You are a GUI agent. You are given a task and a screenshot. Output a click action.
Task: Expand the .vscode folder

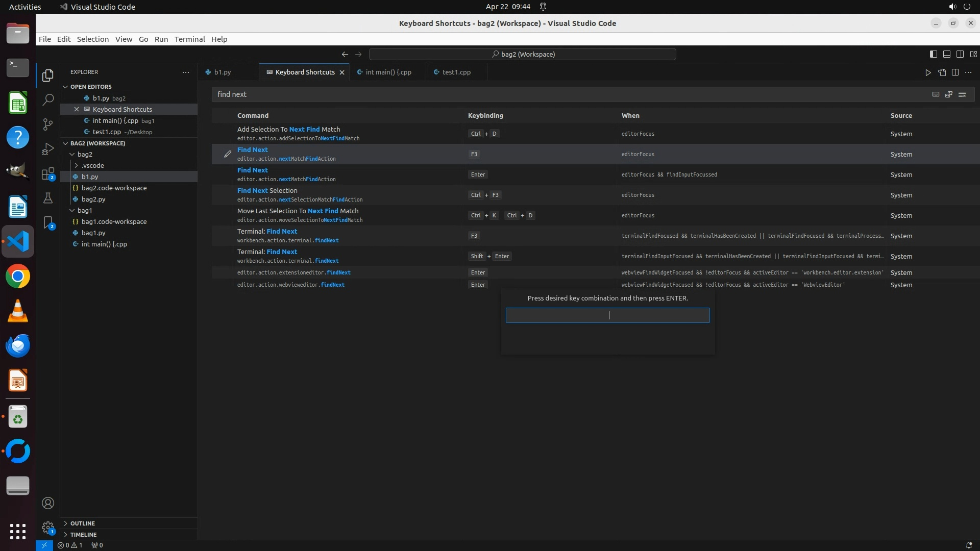[x=92, y=165]
